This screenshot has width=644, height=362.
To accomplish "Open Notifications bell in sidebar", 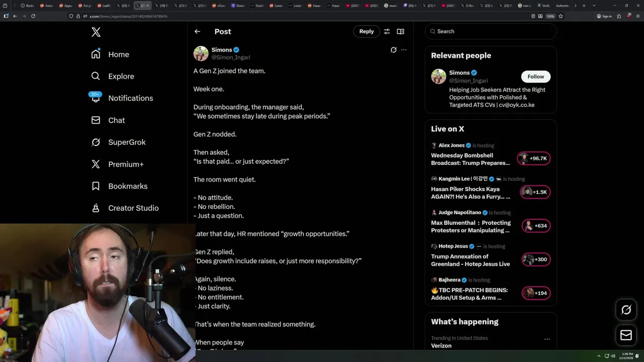I will tap(96, 98).
